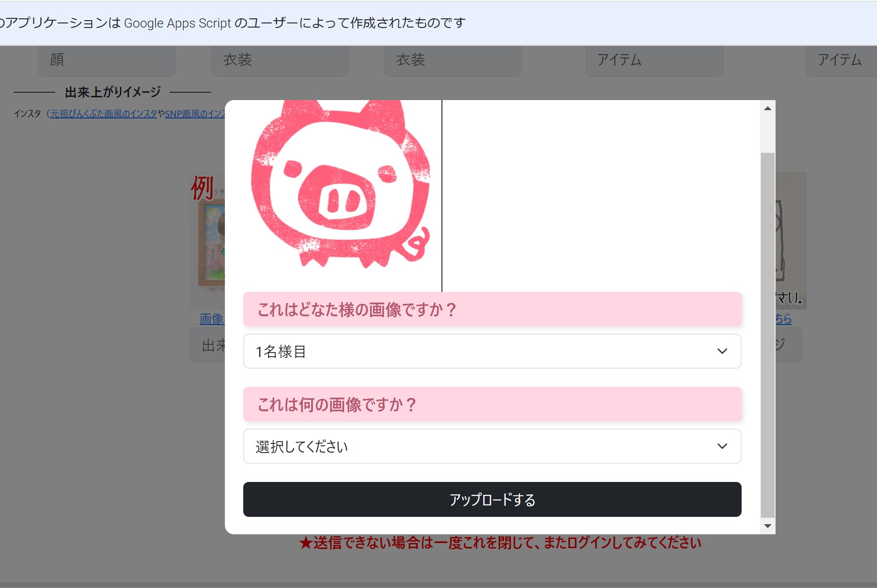Image resolution: width=877 pixels, height=588 pixels.
Task: Open the SNP画風 Instagram link
Action: point(195,114)
